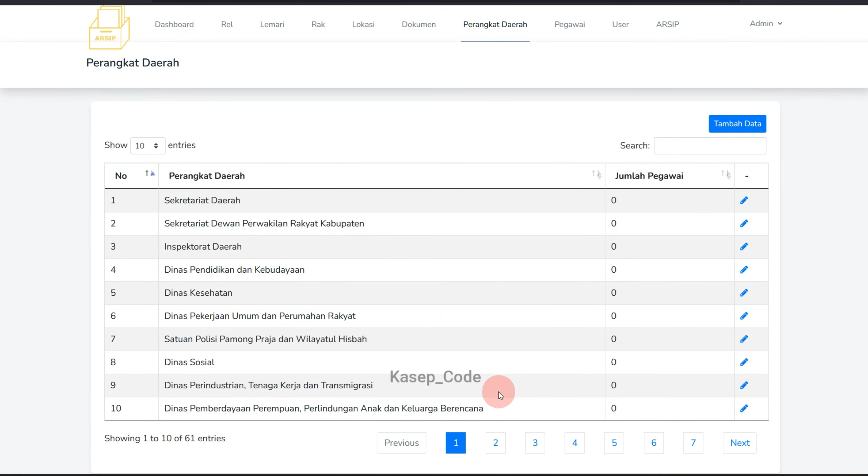
Task: Open the User menu item
Action: [621, 24]
